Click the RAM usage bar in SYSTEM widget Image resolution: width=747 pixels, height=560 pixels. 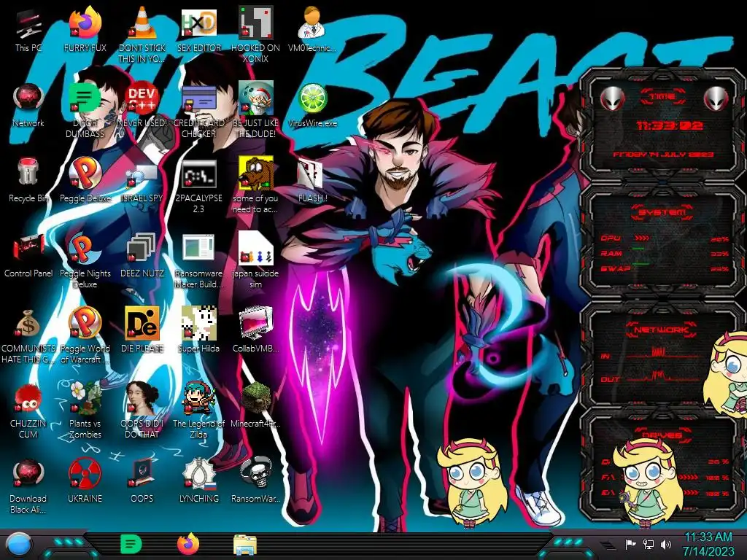[665, 253]
